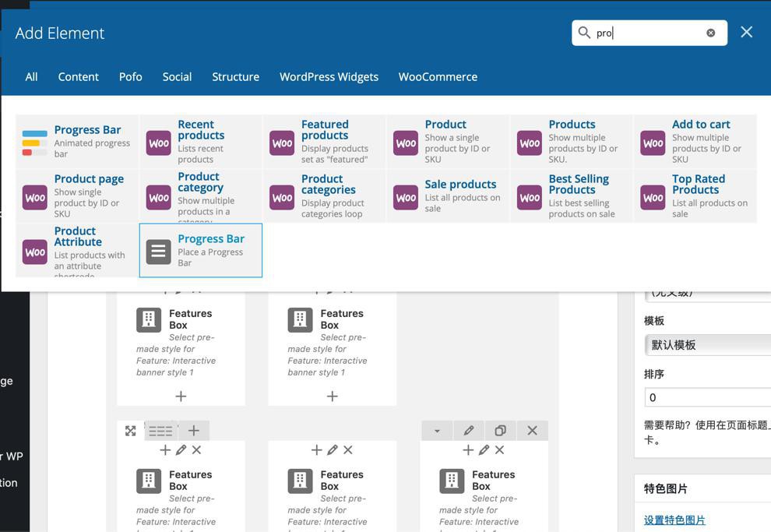Image resolution: width=771 pixels, height=532 pixels.
Task: Clear the search field text
Action: pos(710,33)
